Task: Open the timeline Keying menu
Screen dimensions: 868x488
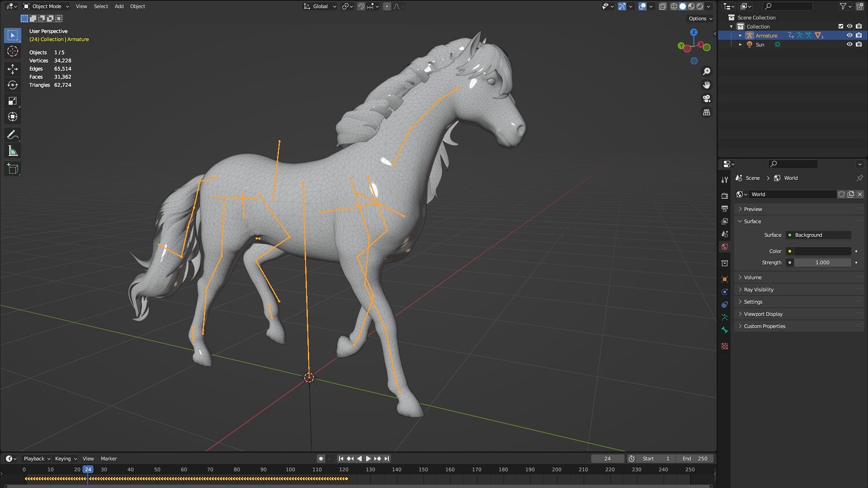Action: tap(66, 459)
